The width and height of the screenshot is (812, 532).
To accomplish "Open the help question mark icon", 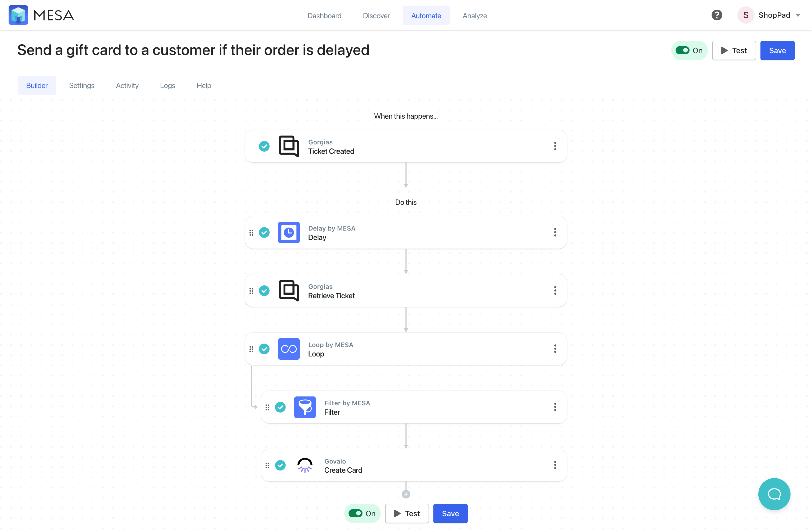I will [x=717, y=15].
